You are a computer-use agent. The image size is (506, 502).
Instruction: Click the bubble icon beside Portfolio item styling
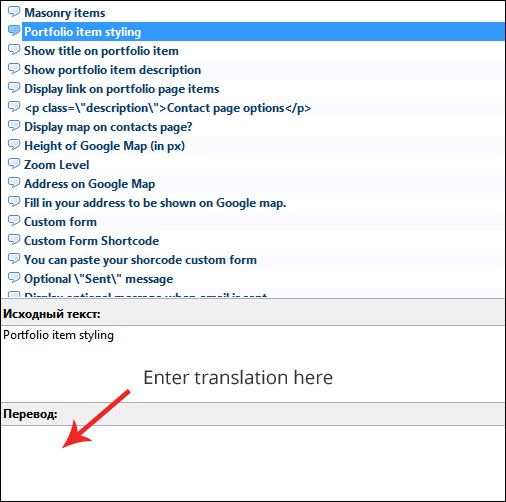click(x=14, y=31)
